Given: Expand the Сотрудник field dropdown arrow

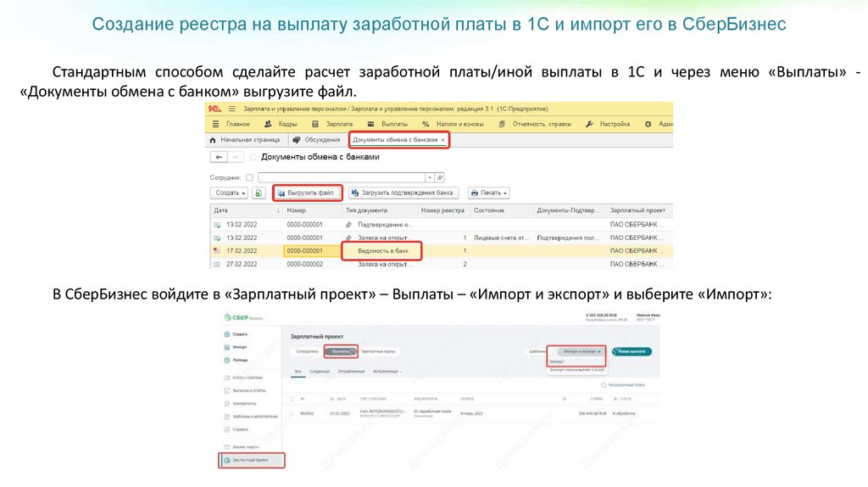Looking at the screenshot, I should 429,178.
